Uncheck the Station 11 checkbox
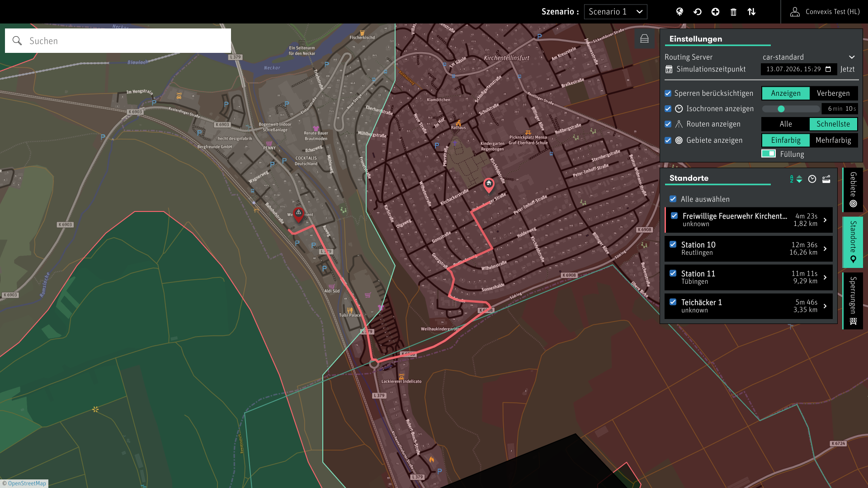The width and height of the screenshot is (868, 488). [x=673, y=273]
